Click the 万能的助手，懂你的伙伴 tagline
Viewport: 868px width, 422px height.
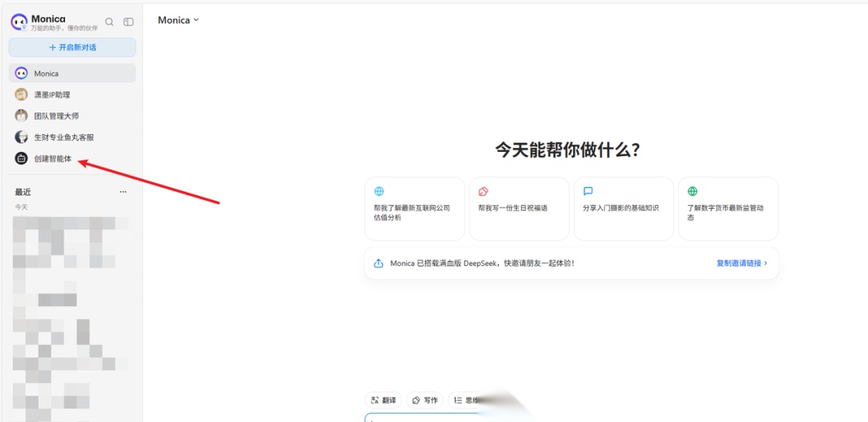pos(65,28)
